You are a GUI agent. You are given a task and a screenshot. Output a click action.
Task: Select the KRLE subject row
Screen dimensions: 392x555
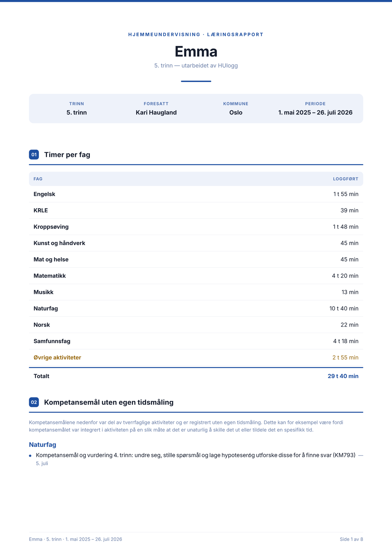point(196,210)
